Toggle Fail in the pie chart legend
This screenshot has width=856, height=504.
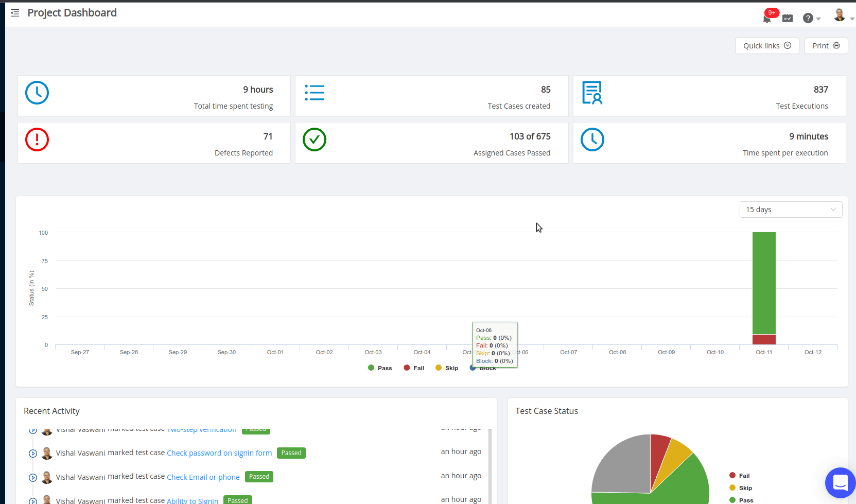(740, 476)
